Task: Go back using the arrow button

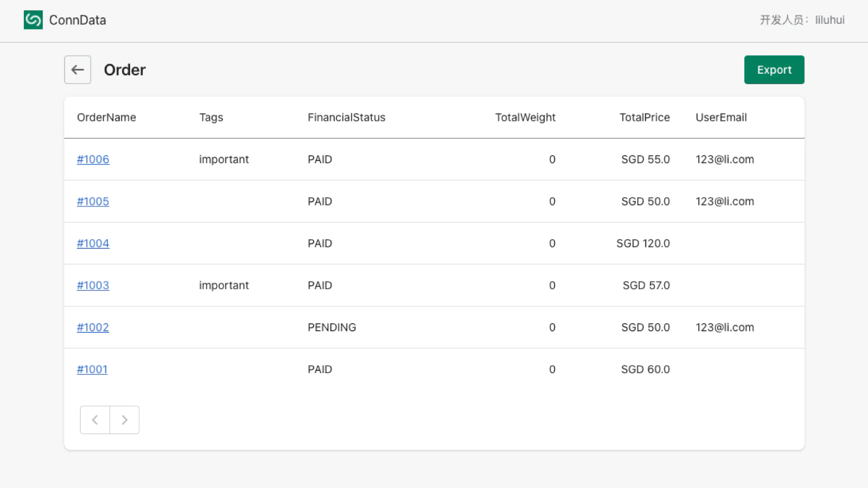Action: click(x=78, y=70)
